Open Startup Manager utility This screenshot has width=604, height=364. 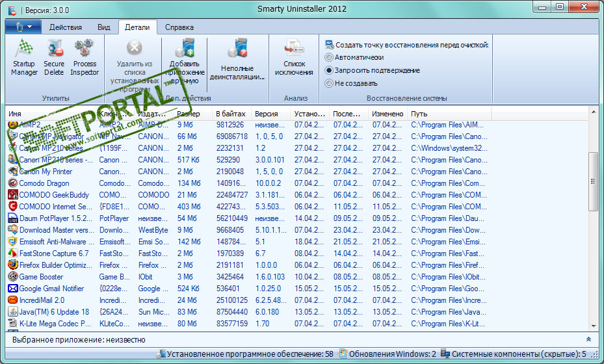click(24, 58)
